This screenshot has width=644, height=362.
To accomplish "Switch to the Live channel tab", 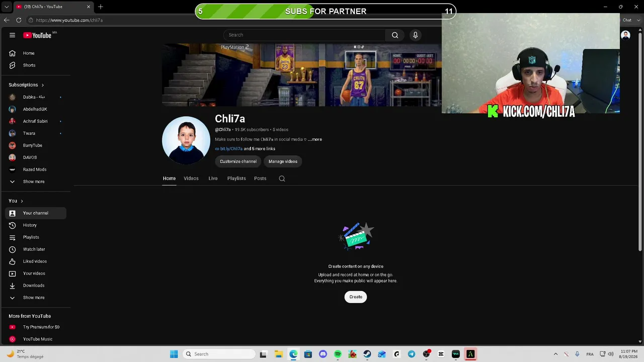I will tap(213, 178).
